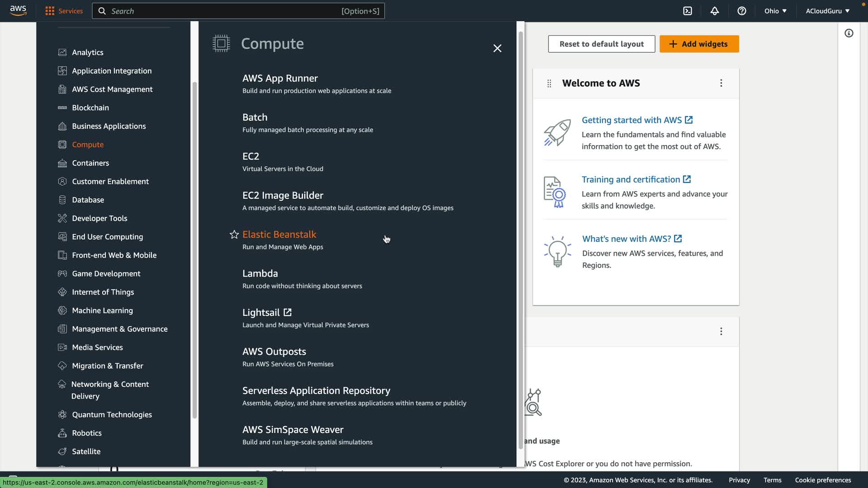Open Welcome to AWS widget options menu
Screen dimensions: 868x488
point(721,83)
